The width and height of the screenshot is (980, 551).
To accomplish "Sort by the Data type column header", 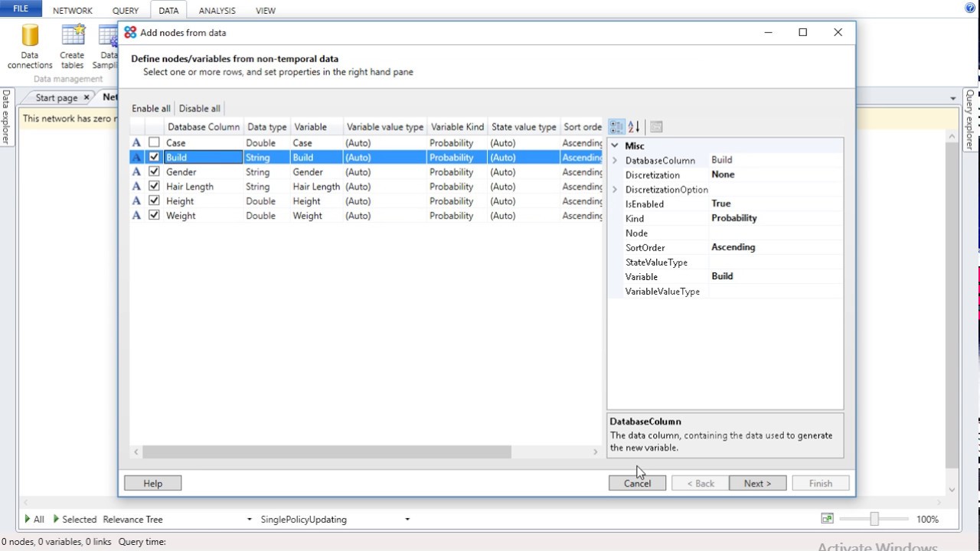I will 266,127.
